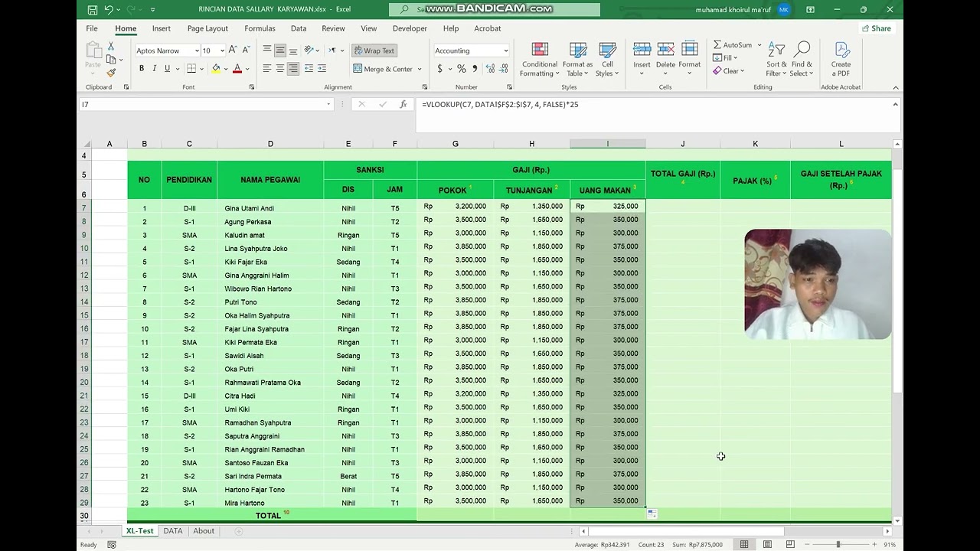Image resolution: width=980 pixels, height=551 pixels.
Task: Click the Share button
Action: [877, 28]
